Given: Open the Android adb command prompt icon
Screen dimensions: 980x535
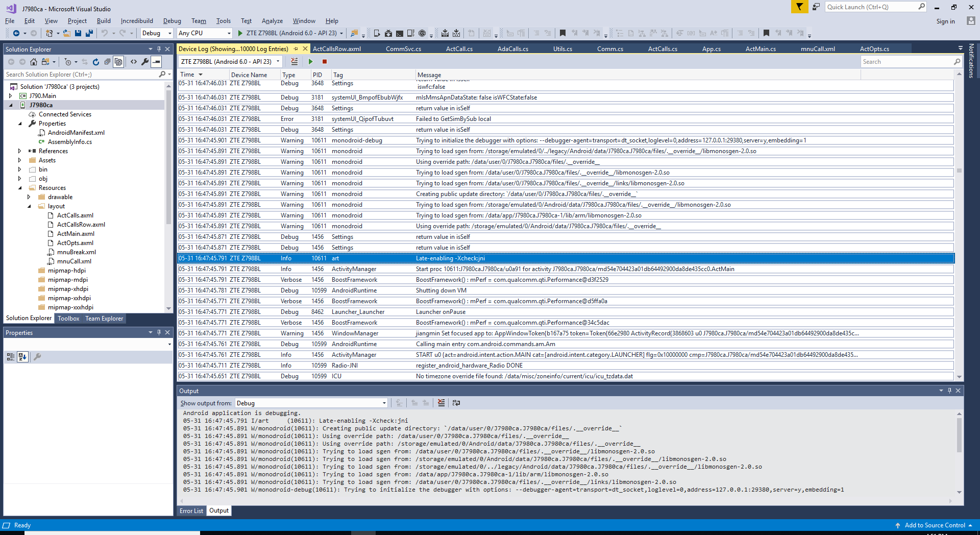Looking at the screenshot, I should [400, 33].
